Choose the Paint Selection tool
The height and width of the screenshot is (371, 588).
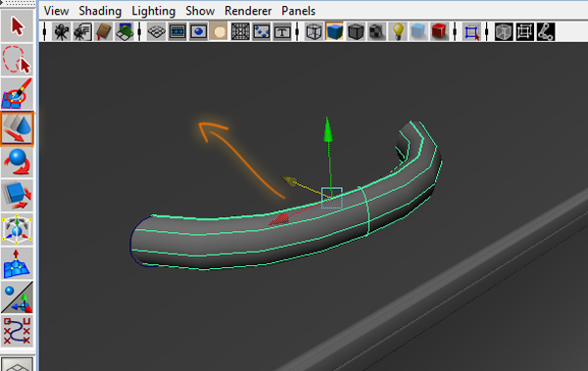18,94
